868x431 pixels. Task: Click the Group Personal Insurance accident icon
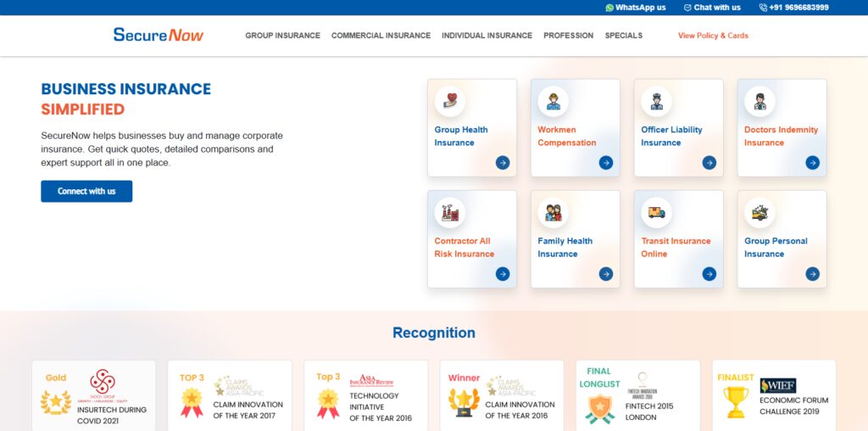click(x=759, y=213)
